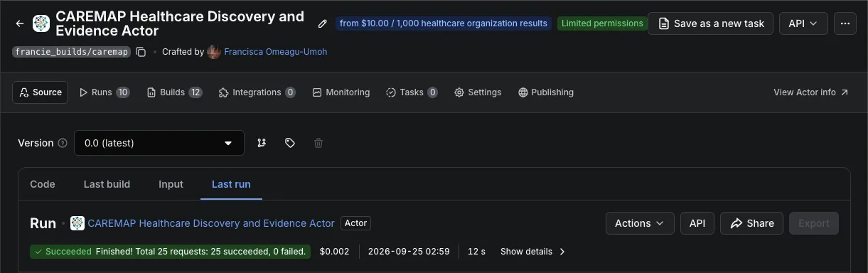Click the 12 s duration value
Screen dimensions: 868x273
(x=476, y=252)
